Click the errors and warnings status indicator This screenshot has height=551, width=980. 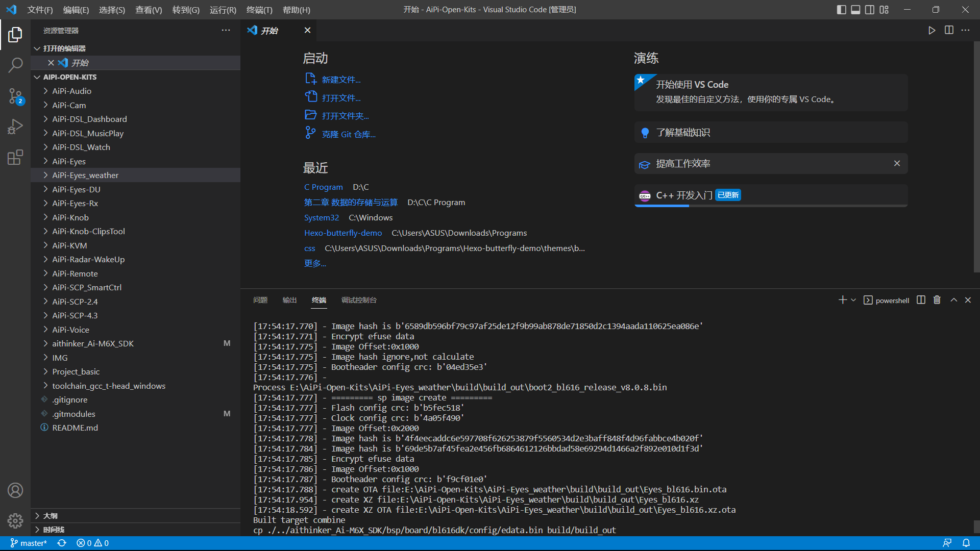point(92,543)
